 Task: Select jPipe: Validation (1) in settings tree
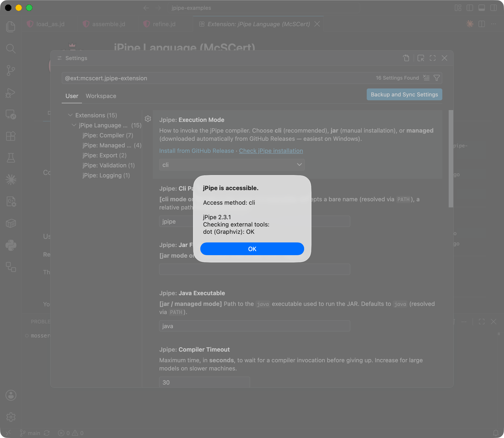[x=109, y=166]
